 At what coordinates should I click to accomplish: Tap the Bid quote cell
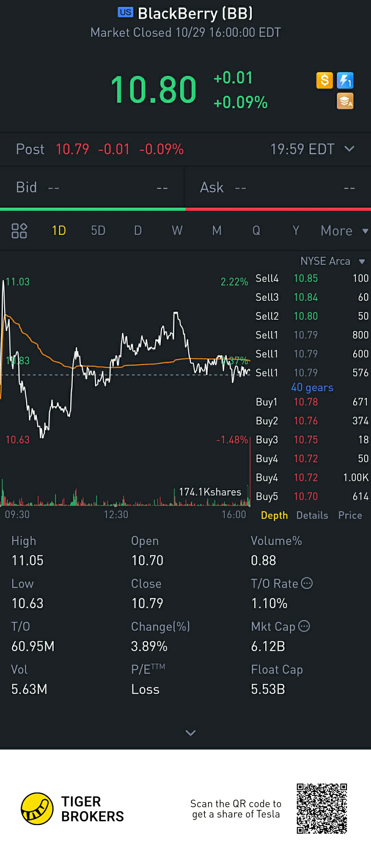(x=92, y=187)
